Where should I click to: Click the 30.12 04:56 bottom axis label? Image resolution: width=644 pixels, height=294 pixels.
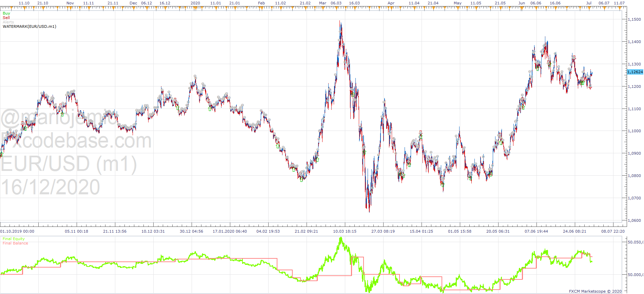[192, 231]
